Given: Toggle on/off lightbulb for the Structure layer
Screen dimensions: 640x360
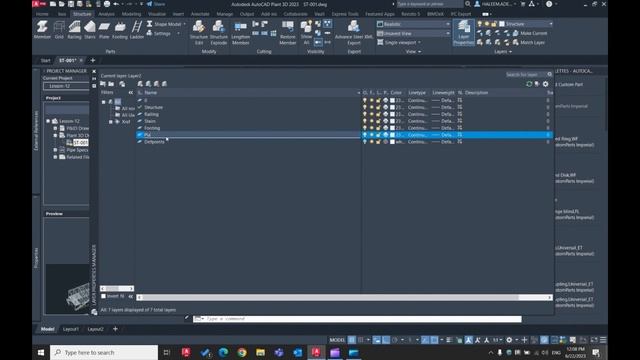Looking at the screenshot, I should point(365,107).
